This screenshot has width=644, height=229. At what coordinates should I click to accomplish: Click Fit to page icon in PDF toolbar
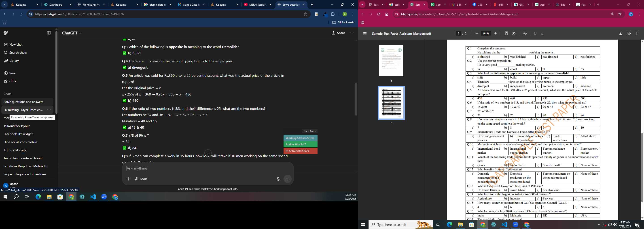pos(506,34)
